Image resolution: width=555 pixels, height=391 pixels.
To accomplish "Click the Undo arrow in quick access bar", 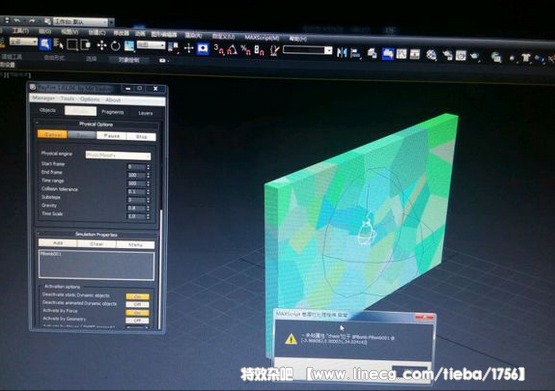I will pos(17,21).
